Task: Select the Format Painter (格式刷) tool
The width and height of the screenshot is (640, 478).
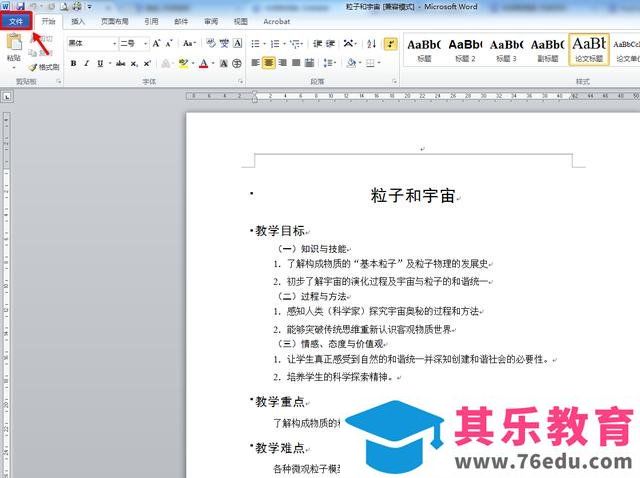Action: 44,67
